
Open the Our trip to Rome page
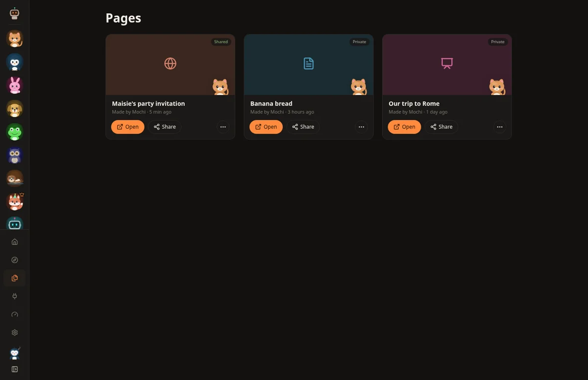(404, 127)
